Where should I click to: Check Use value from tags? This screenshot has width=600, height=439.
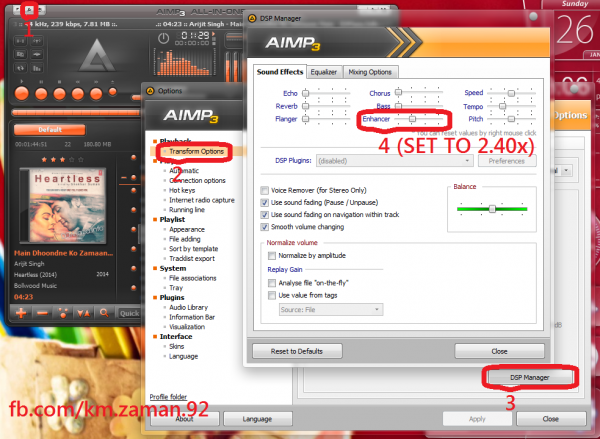pos(272,295)
